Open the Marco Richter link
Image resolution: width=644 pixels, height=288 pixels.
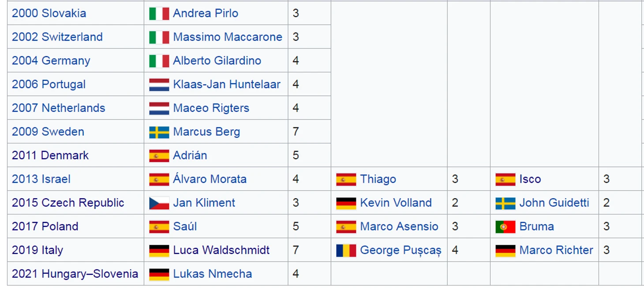pos(556,250)
